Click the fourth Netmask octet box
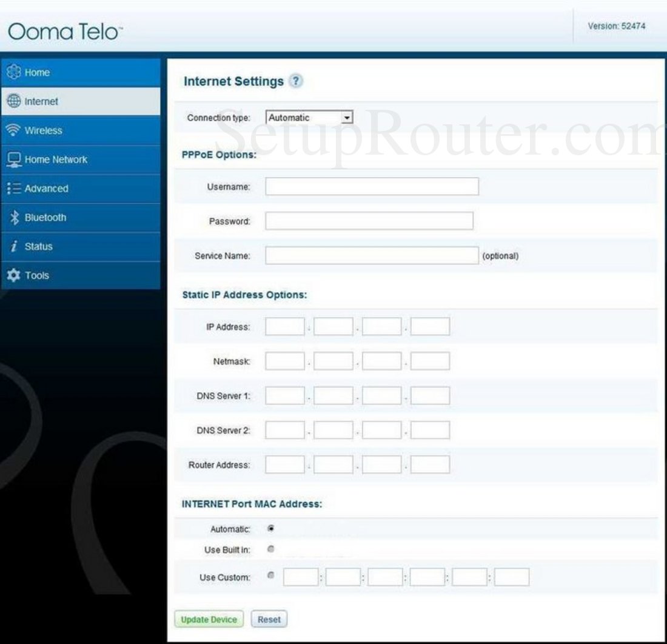Screen dimensions: 667x644 tap(430, 361)
